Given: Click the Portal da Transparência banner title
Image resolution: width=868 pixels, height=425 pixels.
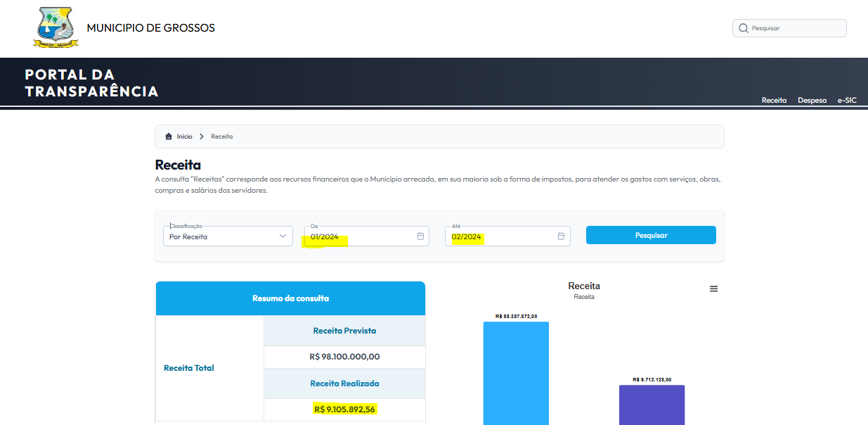Looking at the screenshot, I should point(91,83).
